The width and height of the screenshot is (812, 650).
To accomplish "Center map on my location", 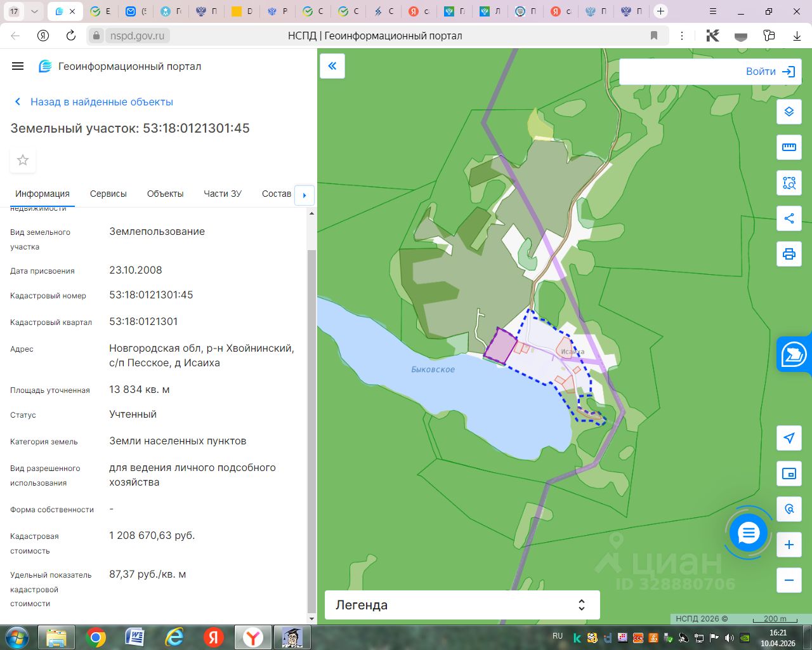I will point(789,438).
